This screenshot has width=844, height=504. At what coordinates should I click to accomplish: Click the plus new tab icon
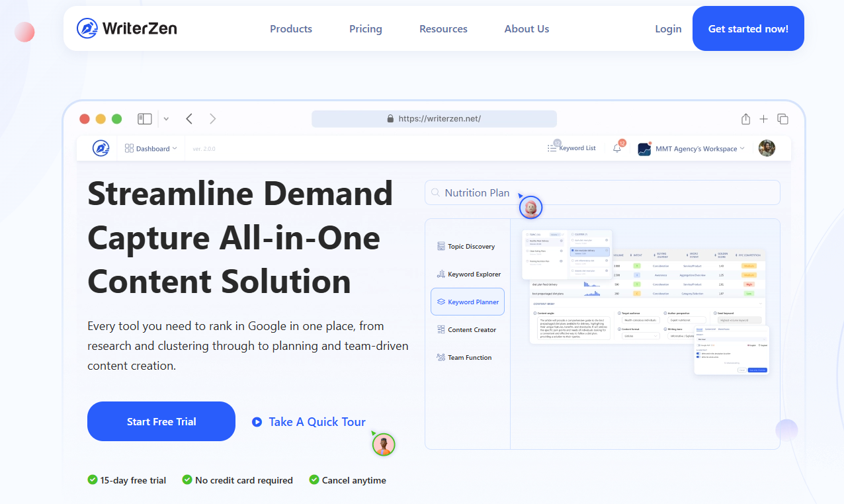pos(763,119)
